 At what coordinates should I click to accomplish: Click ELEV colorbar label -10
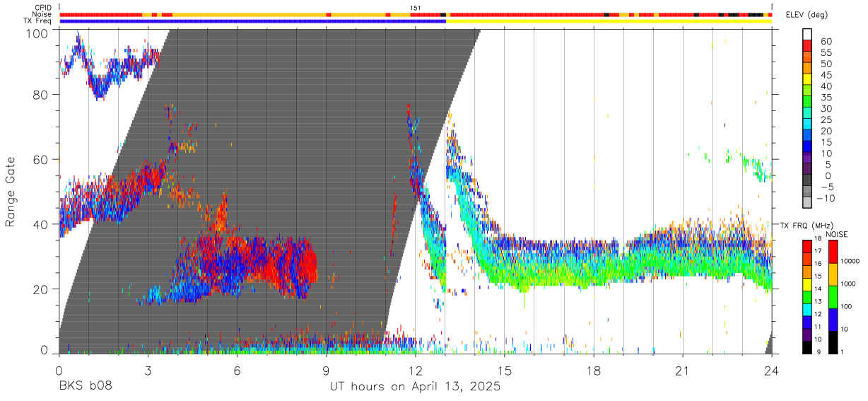coord(826,198)
